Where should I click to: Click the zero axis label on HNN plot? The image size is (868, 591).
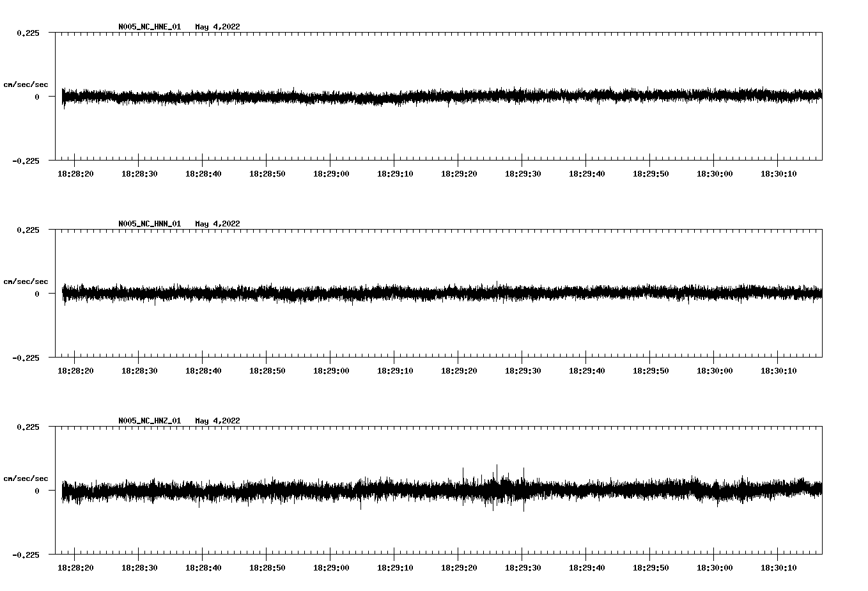coord(37,294)
